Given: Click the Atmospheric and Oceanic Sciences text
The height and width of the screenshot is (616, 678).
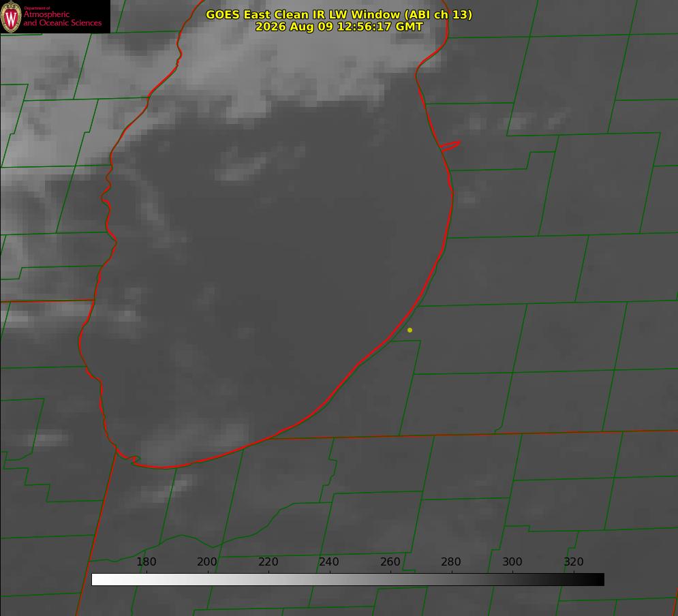Looking at the screenshot, I should 62,18.
